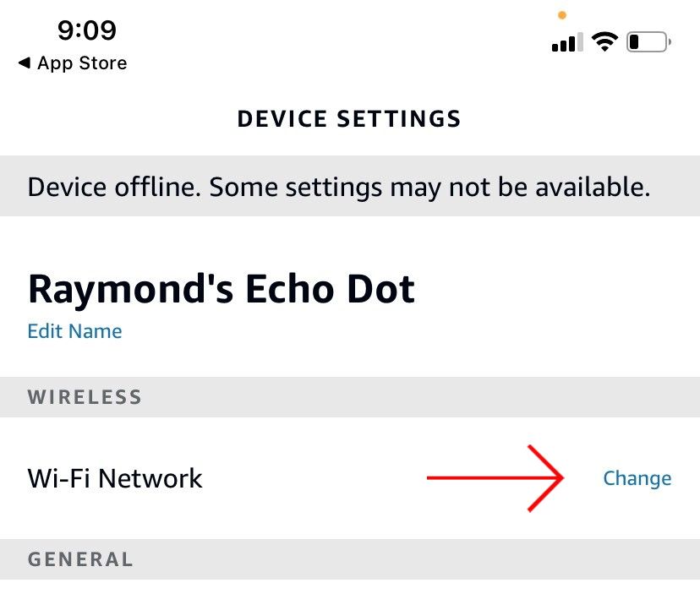This screenshot has height=594, width=700.
Task: Tap the Wi-Fi status icon
Action: (x=604, y=41)
